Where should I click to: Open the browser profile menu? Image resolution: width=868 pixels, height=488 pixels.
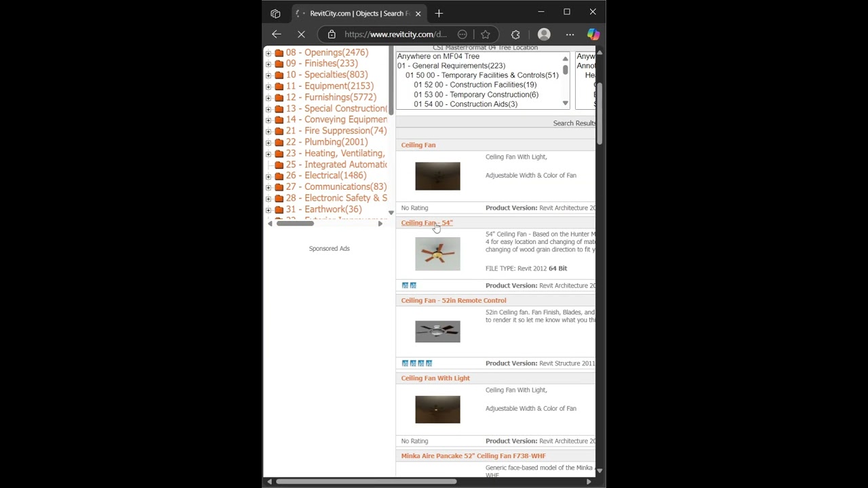(544, 34)
